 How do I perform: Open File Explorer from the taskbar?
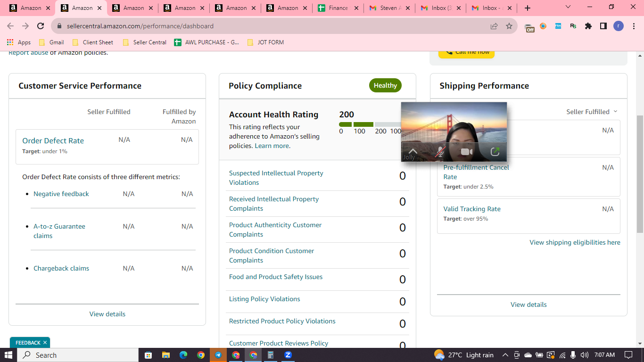coord(165,355)
